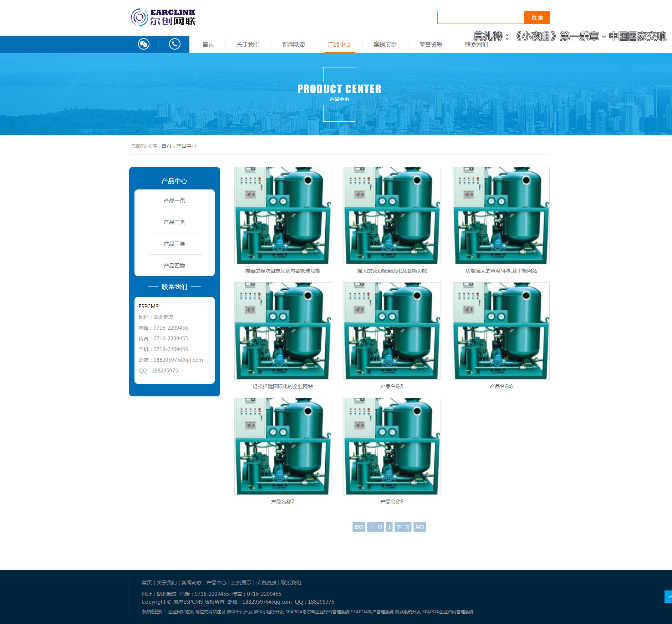Screen dimensions: 672x624
Task: Open 产品四类 category in sidebar
Action: (x=174, y=266)
